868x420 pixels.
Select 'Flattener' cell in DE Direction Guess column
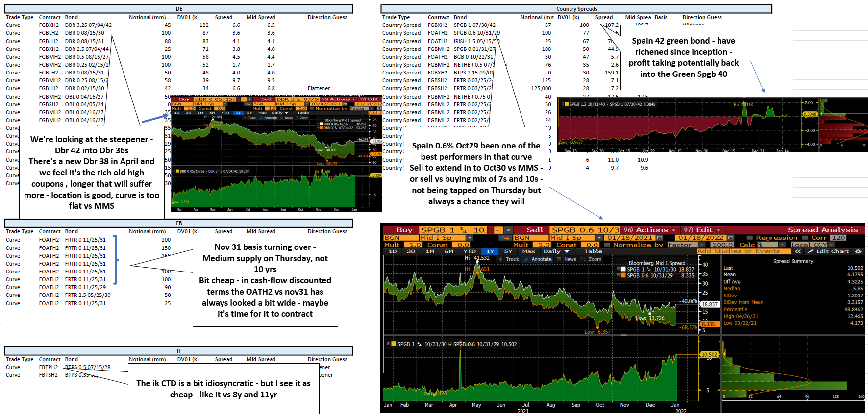(x=319, y=89)
